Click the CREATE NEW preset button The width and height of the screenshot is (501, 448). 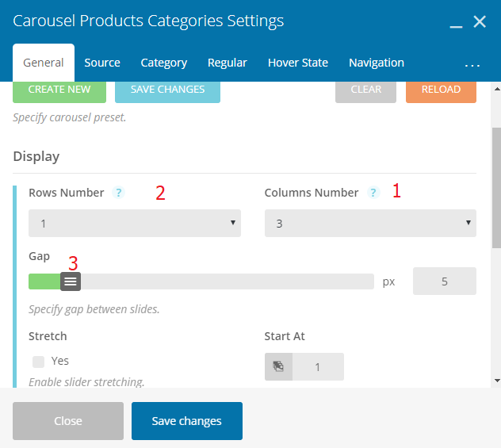click(59, 91)
